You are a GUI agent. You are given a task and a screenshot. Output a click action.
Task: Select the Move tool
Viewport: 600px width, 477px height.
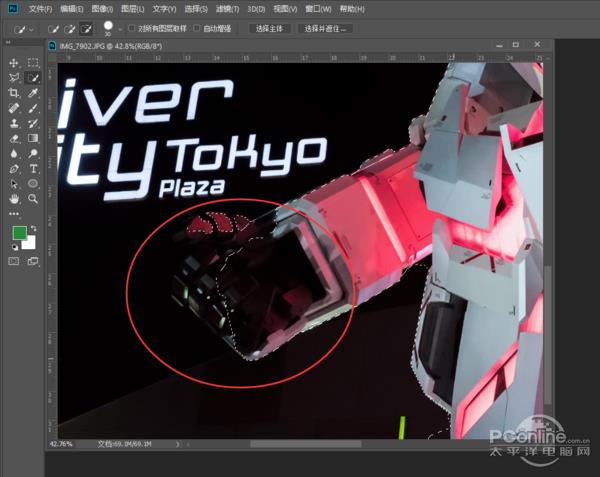[x=14, y=63]
